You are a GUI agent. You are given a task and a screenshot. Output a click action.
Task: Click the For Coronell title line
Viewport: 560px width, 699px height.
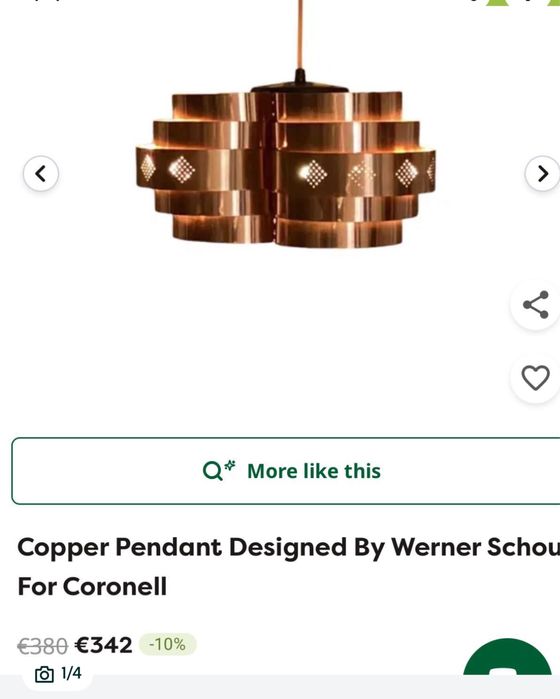point(92,586)
